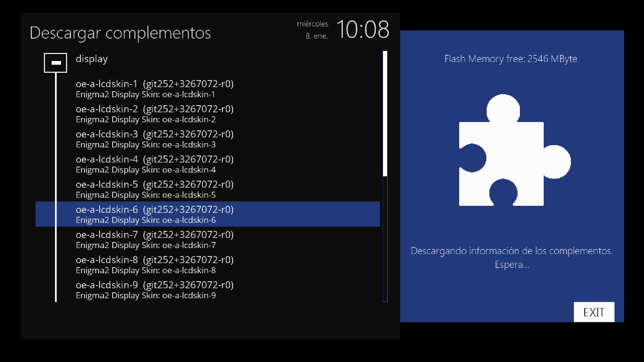Click the list scrollbar thumb
Viewport: 644px width, 362px height.
pos(385,113)
